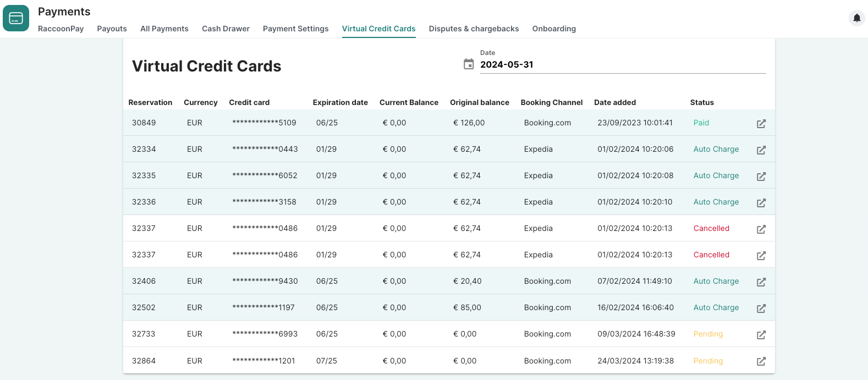Image resolution: width=868 pixels, height=380 pixels.
Task: Click the Expiration date column header
Action: tap(340, 102)
